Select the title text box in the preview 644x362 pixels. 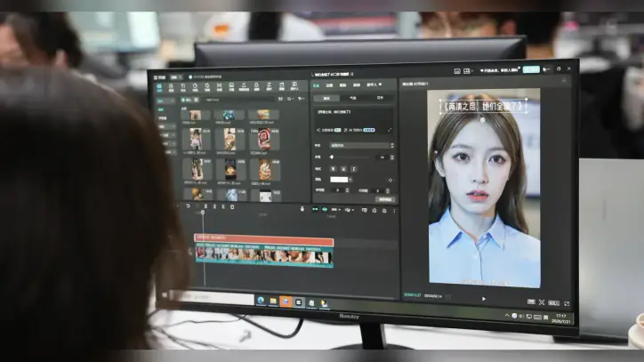click(x=483, y=107)
